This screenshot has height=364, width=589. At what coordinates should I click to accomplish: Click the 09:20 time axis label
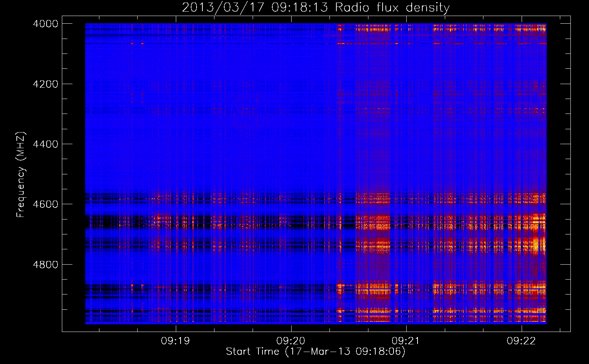291,341
